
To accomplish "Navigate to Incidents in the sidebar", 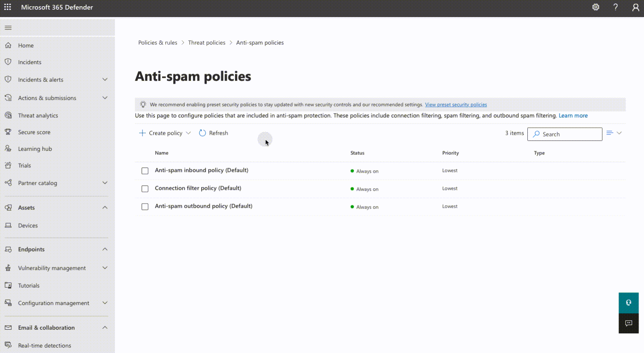I will [x=30, y=62].
